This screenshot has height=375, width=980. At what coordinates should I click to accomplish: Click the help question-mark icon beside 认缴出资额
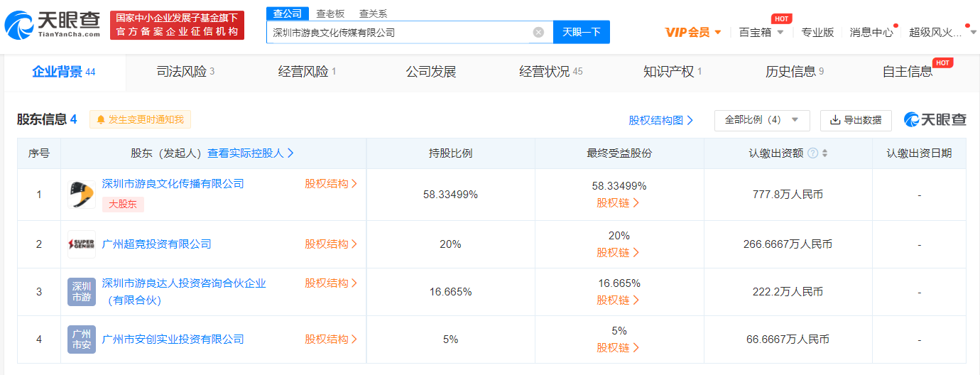[812, 153]
